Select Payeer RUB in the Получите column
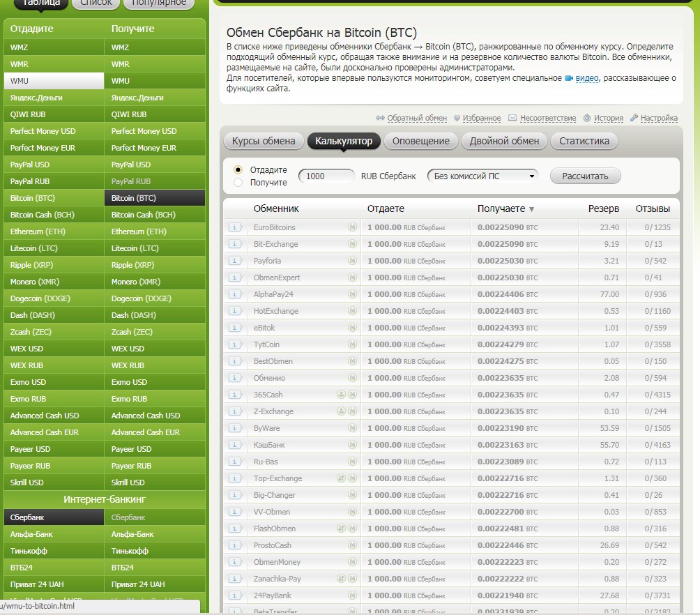 coord(155,466)
